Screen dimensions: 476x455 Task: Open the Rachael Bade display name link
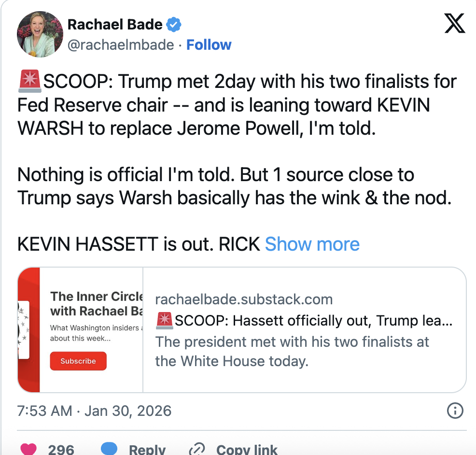(x=115, y=24)
